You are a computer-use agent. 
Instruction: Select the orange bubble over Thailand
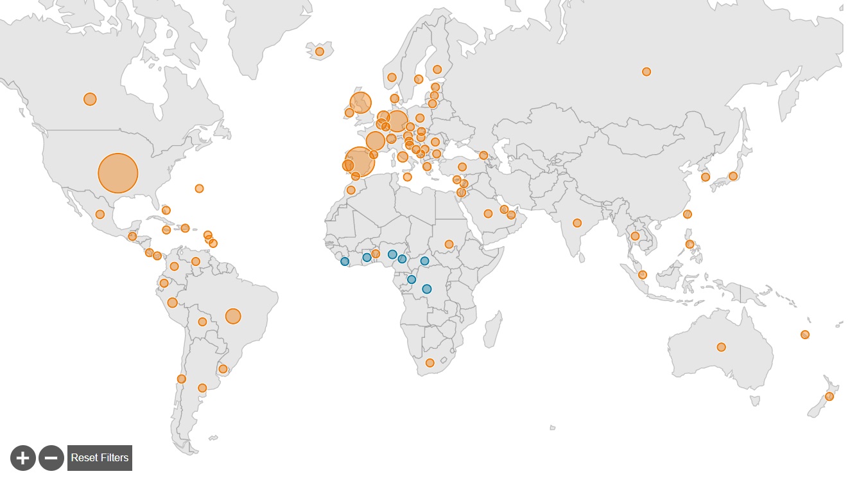[x=635, y=236]
